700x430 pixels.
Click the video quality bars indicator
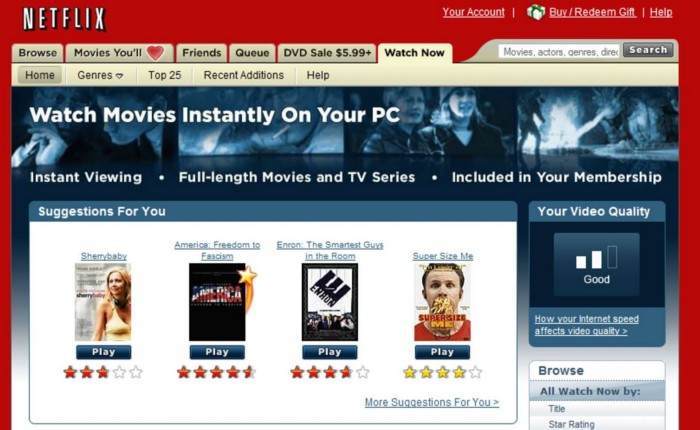pos(596,258)
